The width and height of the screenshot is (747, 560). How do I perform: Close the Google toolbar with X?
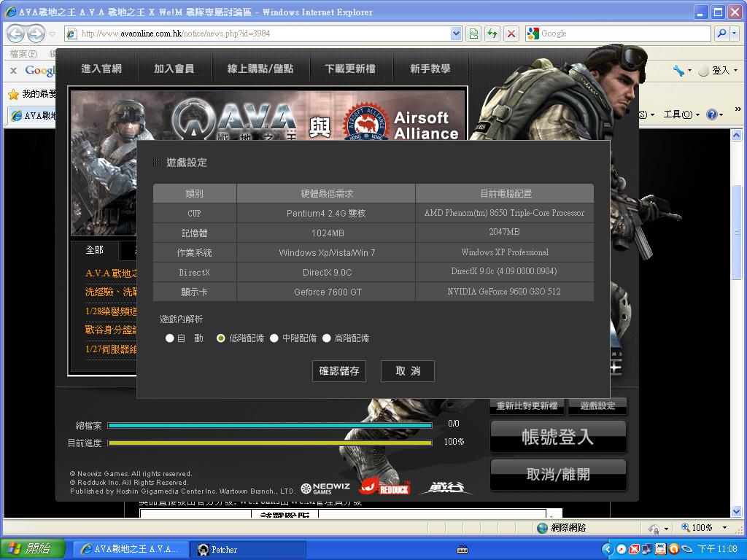point(13,71)
